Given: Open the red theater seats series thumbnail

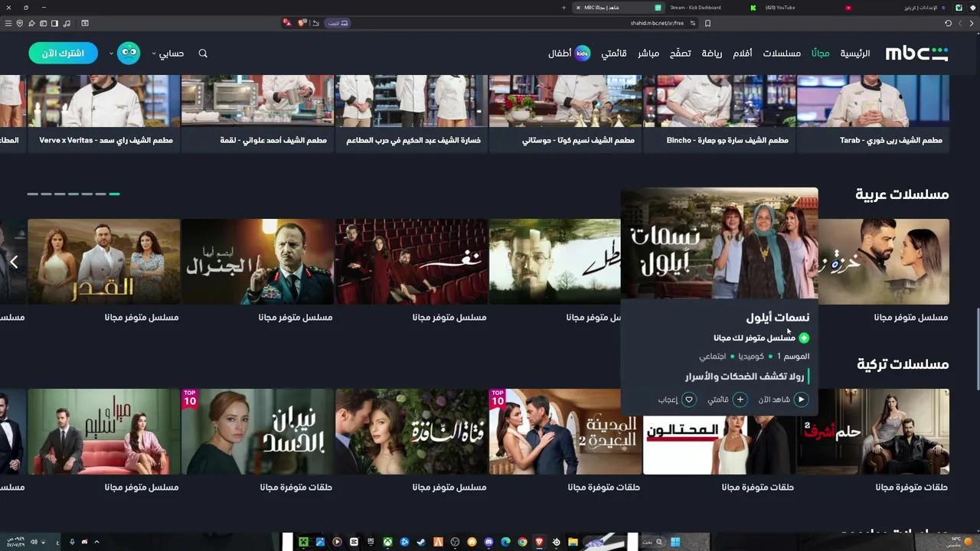Looking at the screenshot, I should tap(411, 262).
